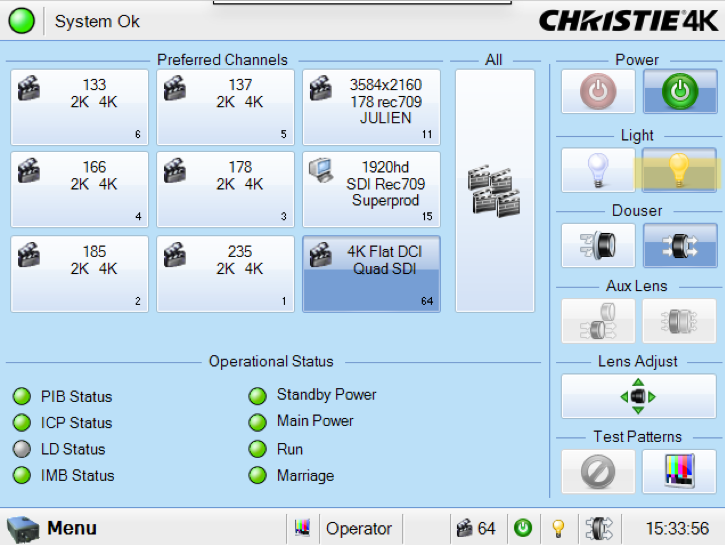
Task: Turn the lamp off with white bulb
Action: (x=598, y=170)
